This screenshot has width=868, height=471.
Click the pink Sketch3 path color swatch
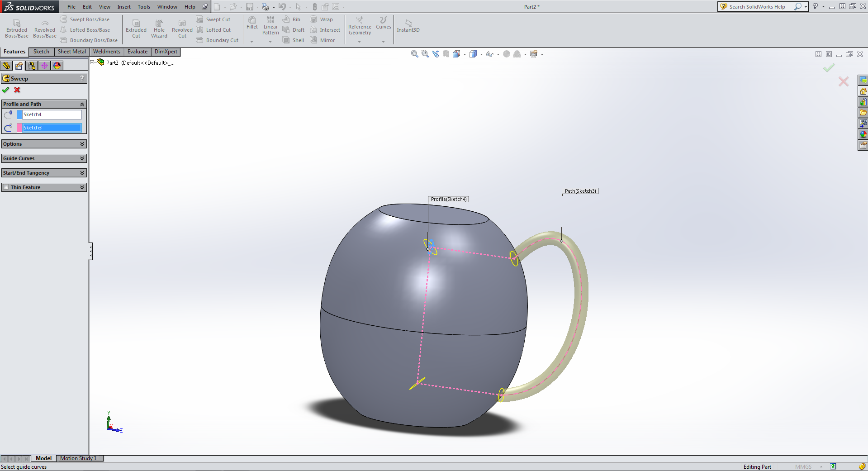coord(19,128)
